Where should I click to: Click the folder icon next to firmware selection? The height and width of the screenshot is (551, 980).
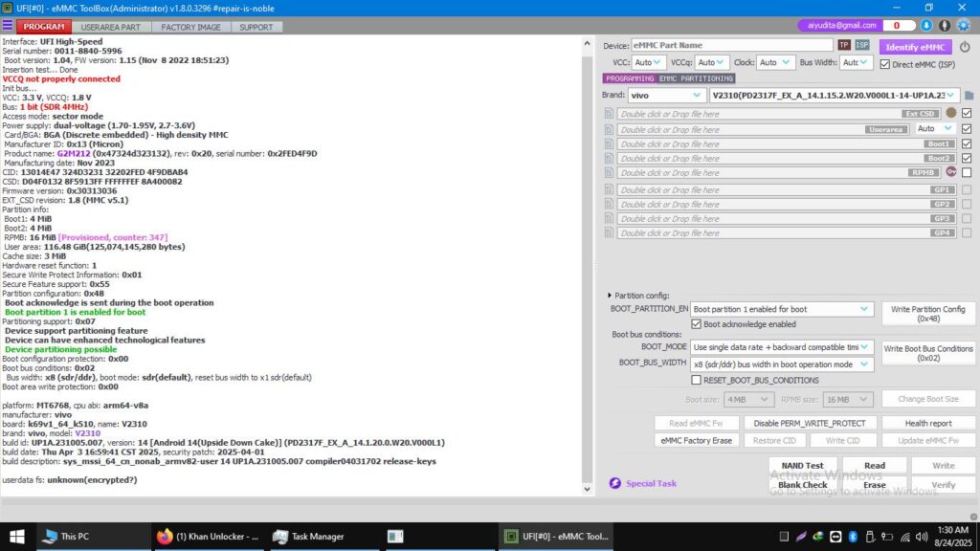pyautogui.click(x=969, y=95)
